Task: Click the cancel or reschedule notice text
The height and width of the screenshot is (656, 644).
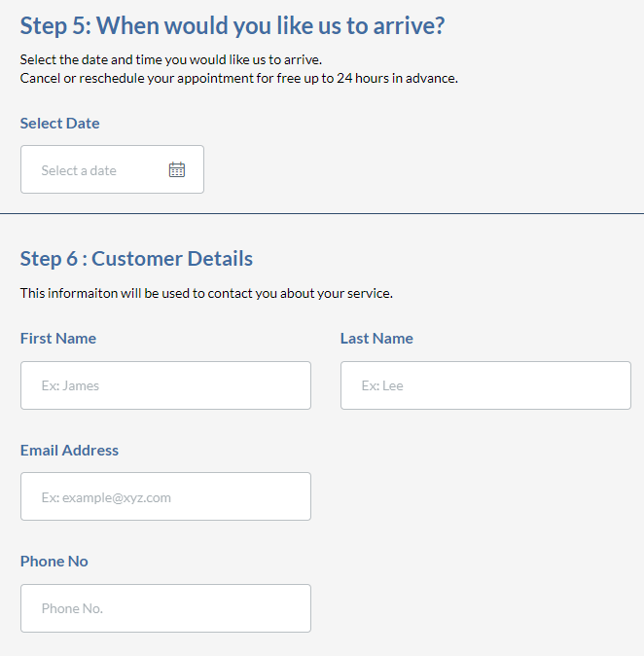Action: (239, 78)
